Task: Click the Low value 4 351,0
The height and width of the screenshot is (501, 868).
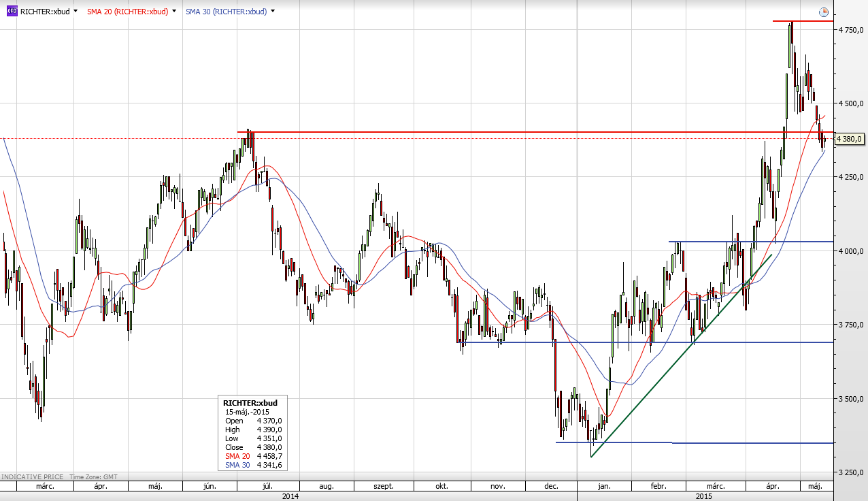Action: (269, 438)
